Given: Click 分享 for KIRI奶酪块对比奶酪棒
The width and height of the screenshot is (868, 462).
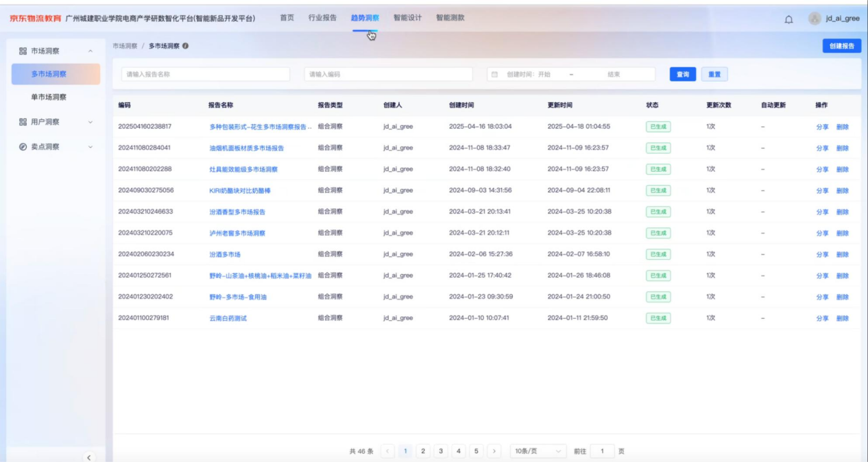Looking at the screenshot, I should pos(822,191).
